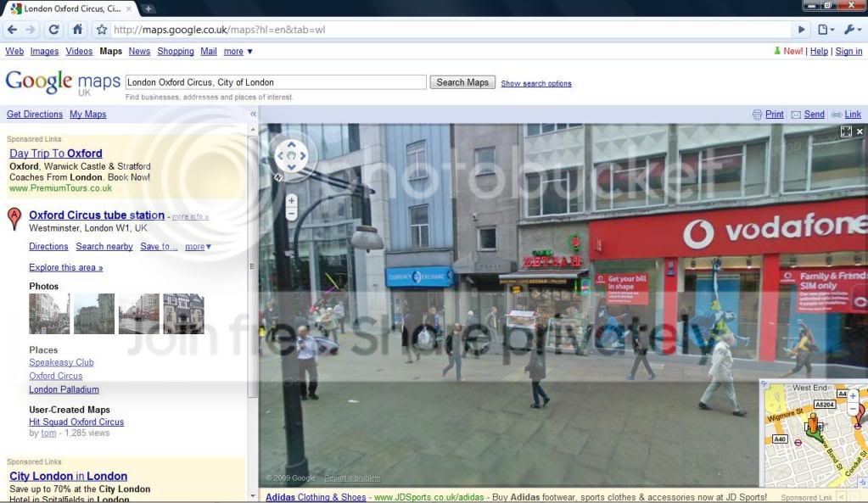Click Report a problem in Street View
The image size is (868, 503).
click(x=352, y=478)
